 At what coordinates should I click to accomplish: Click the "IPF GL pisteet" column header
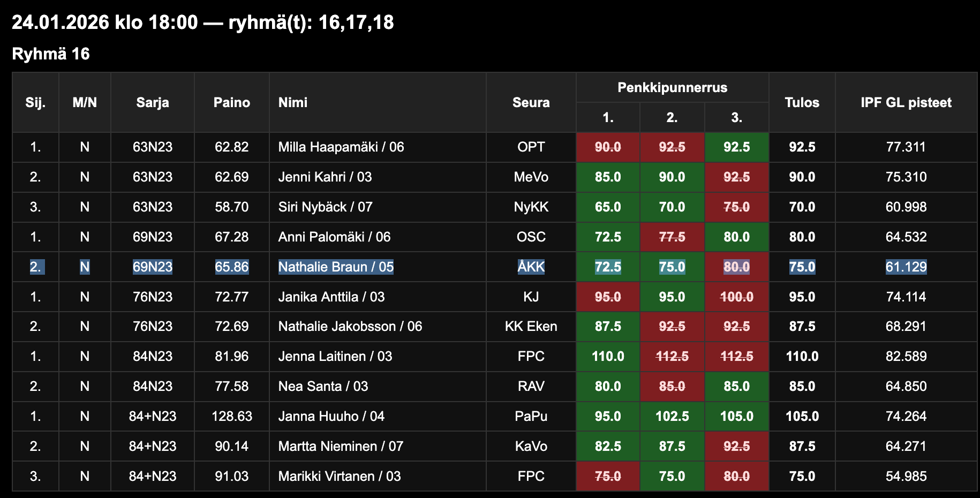(x=906, y=102)
